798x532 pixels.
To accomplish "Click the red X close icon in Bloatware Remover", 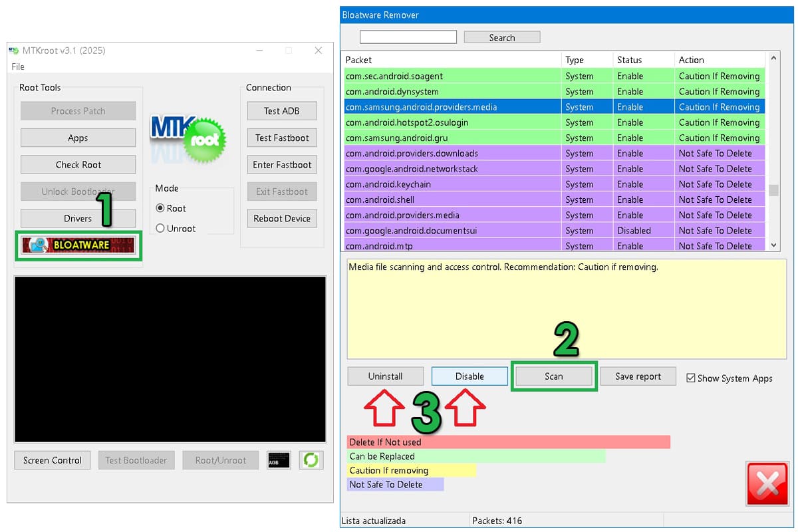I will point(767,483).
